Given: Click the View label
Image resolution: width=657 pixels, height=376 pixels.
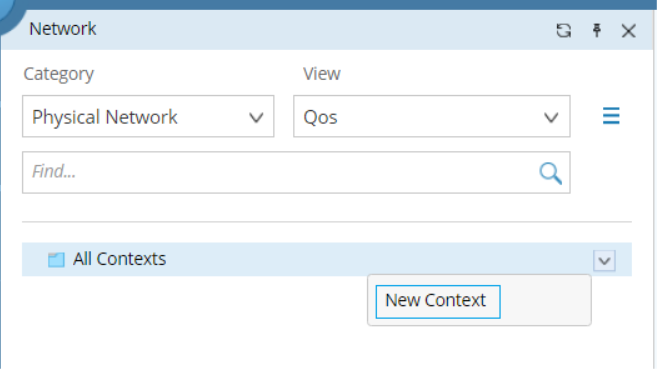Looking at the screenshot, I should point(322,74).
